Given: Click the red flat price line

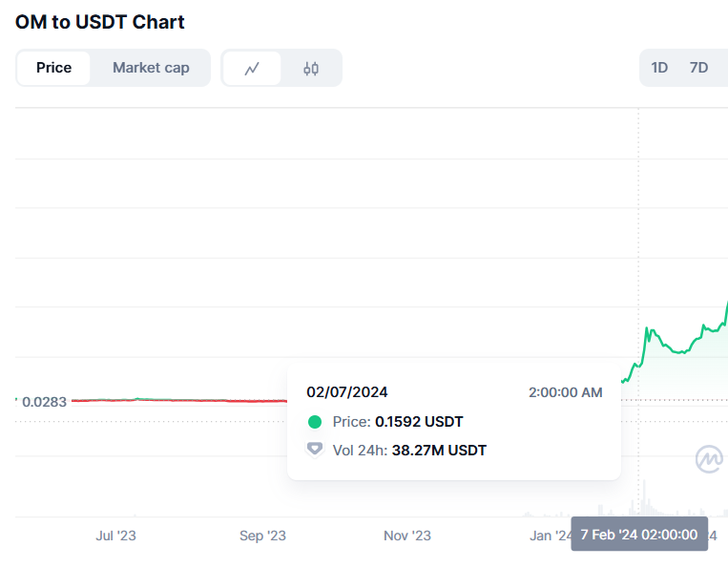Looking at the screenshot, I should coord(179,400).
